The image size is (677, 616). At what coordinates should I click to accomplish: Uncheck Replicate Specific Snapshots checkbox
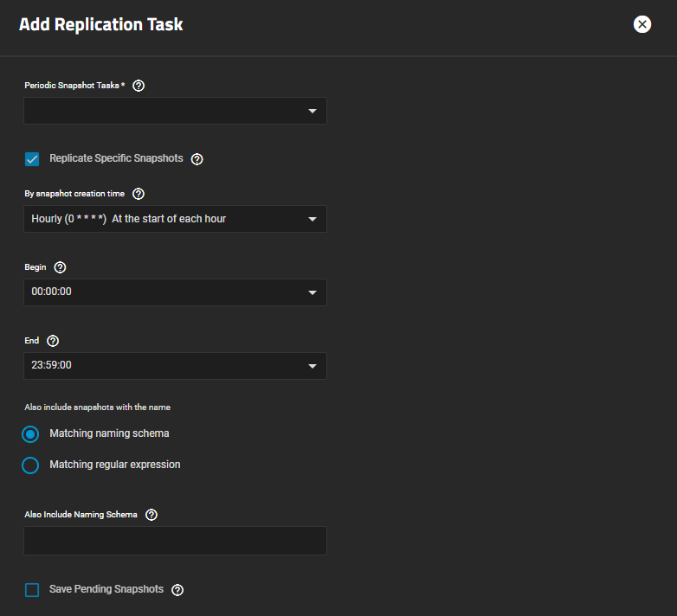click(x=32, y=159)
